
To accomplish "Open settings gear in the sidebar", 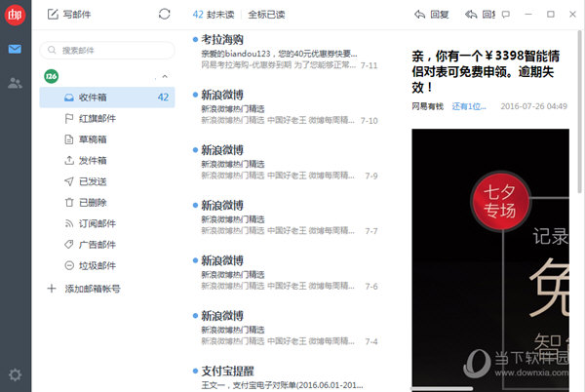I will point(15,374).
